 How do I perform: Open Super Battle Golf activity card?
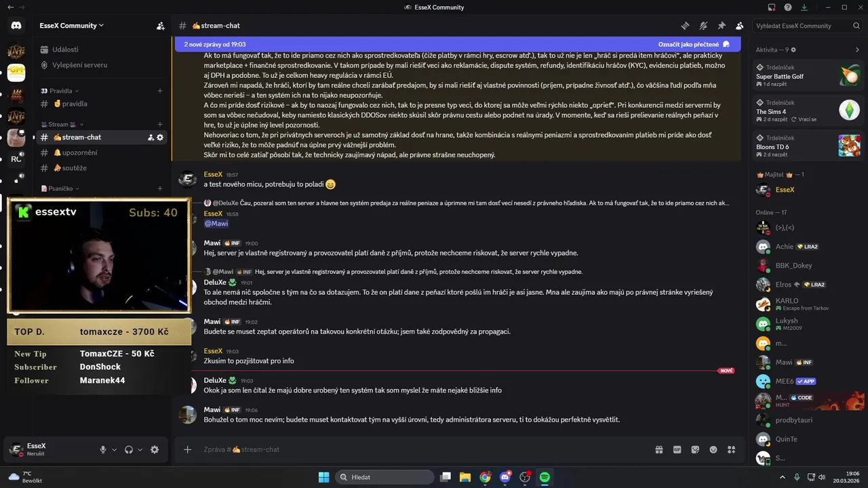tap(809, 75)
